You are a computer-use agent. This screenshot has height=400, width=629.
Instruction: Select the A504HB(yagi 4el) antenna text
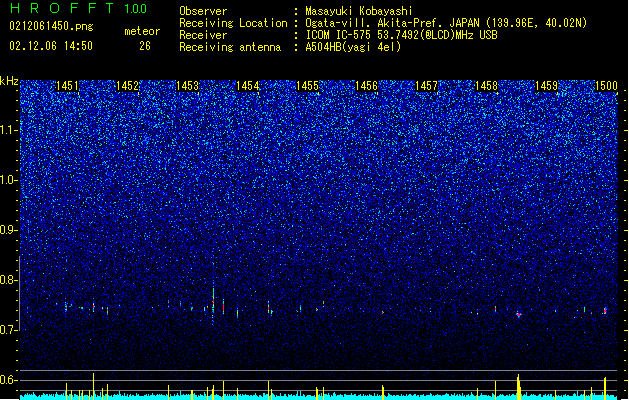point(353,47)
